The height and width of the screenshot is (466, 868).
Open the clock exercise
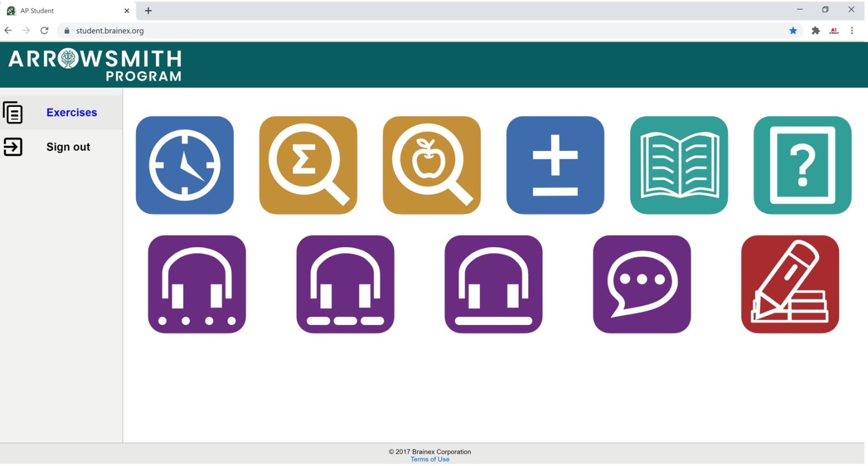[184, 165]
